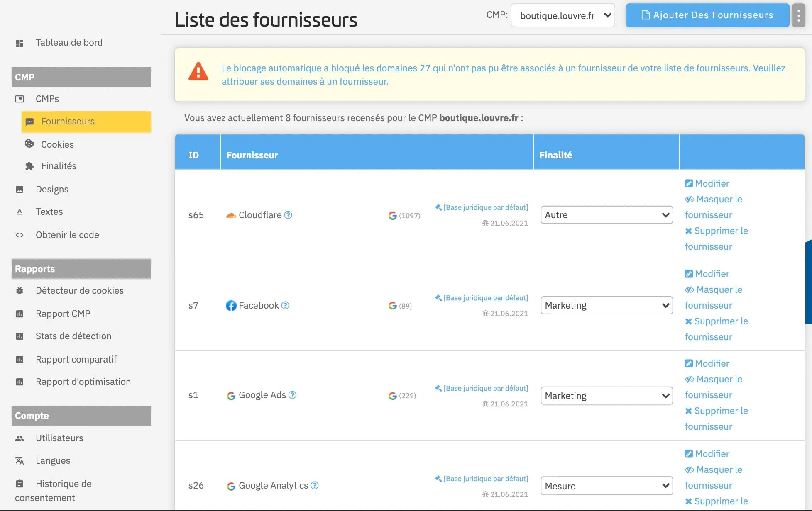Click help icon next to Cloudflare
Viewport: 812px width, 511px height.
click(288, 215)
